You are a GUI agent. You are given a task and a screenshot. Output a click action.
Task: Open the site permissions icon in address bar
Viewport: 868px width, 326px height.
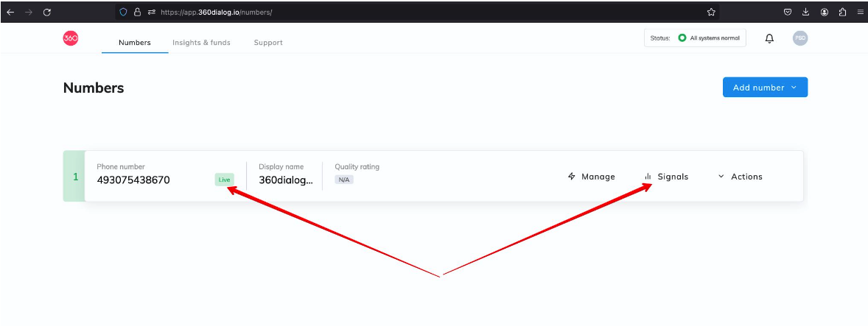[152, 13]
